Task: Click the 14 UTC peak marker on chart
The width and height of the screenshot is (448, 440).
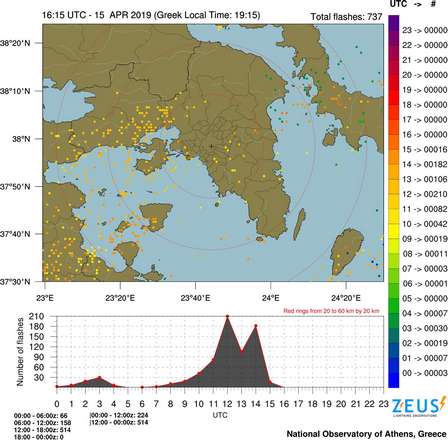Action: click(x=256, y=326)
